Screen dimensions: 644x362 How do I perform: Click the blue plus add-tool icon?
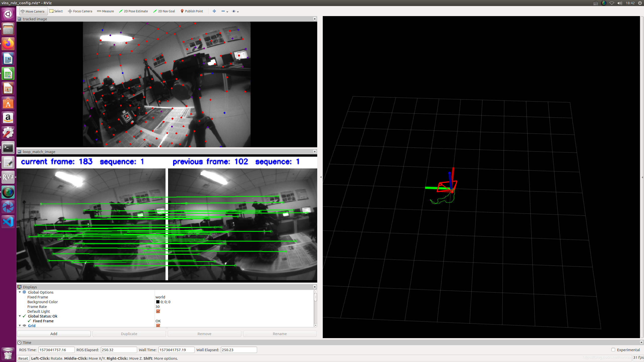point(214,11)
